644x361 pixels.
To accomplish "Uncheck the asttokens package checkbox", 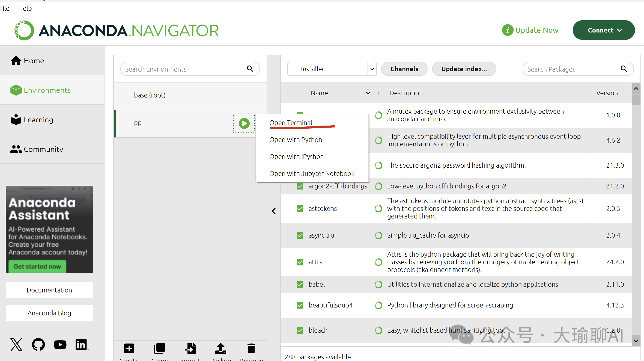I will (300, 209).
